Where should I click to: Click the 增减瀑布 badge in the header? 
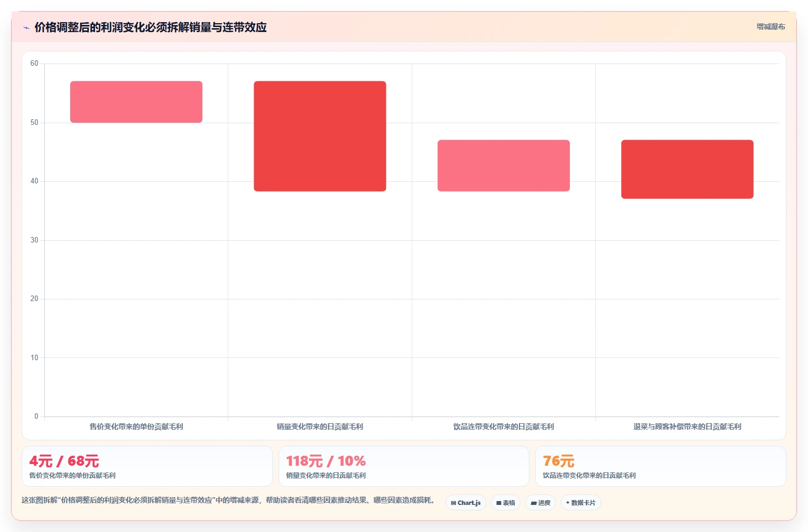point(770,27)
